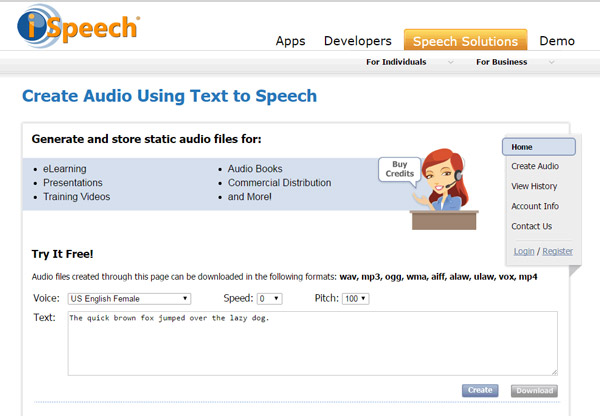600x416 pixels.
Task: Open the Apps navigation item
Action: click(x=290, y=41)
